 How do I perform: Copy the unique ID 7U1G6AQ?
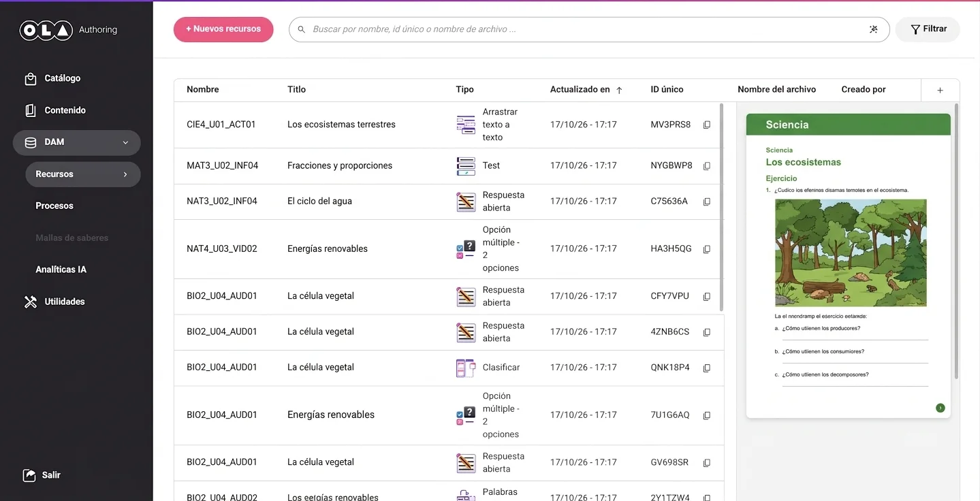point(707,415)
